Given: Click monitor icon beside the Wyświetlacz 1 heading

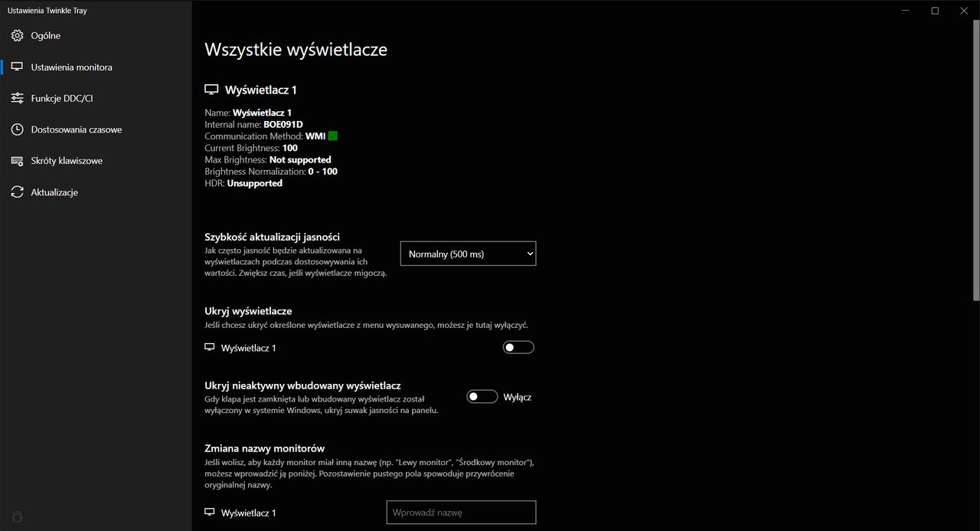Looking at the screenshot, I should pos(211,90).
